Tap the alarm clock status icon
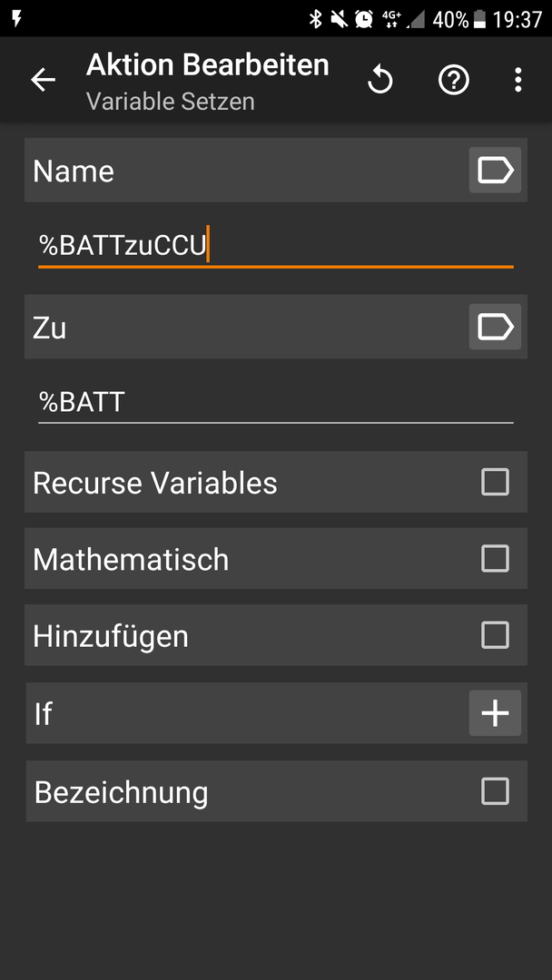This screenshot has height=980, width=552. coord(363,19)
